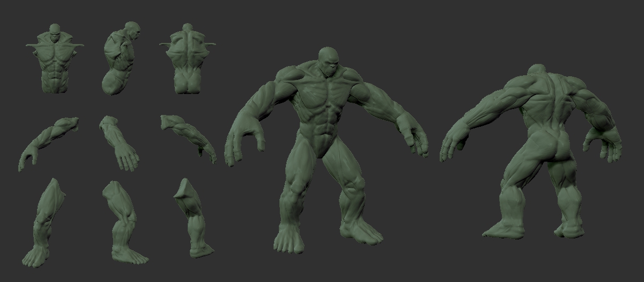Select the side-view torso sculpt
Screen dimensions: 644x282
click(x=121, y=59)
